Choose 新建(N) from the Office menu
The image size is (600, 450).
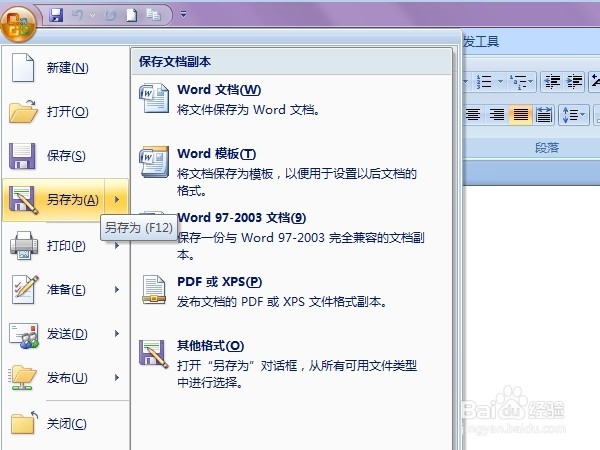pyautogui.click(x=66, y=68)
